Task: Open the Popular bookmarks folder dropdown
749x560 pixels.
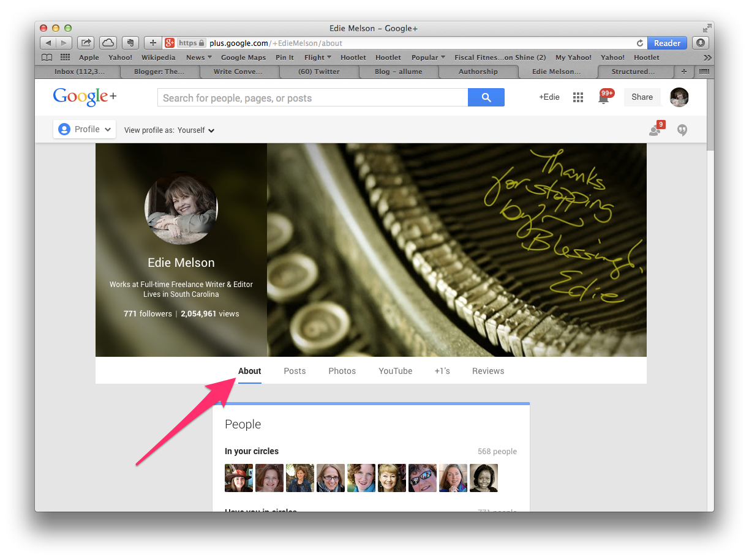Action: coord(428,58)
